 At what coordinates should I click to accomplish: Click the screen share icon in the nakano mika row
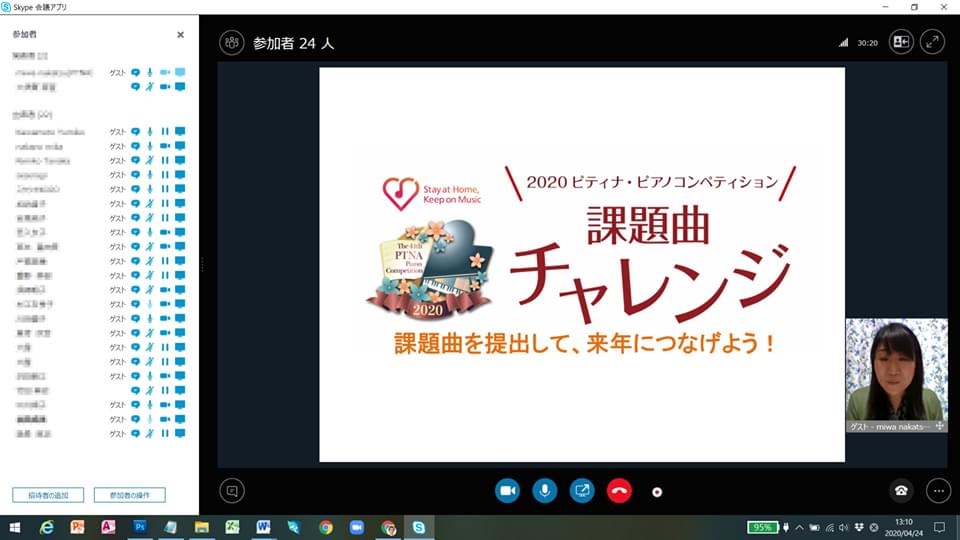[x=180, y=146]
